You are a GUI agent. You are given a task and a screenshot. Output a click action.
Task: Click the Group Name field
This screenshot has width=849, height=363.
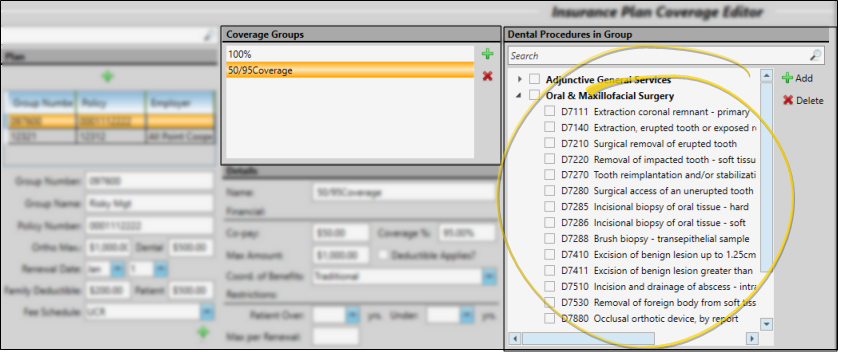149,203
